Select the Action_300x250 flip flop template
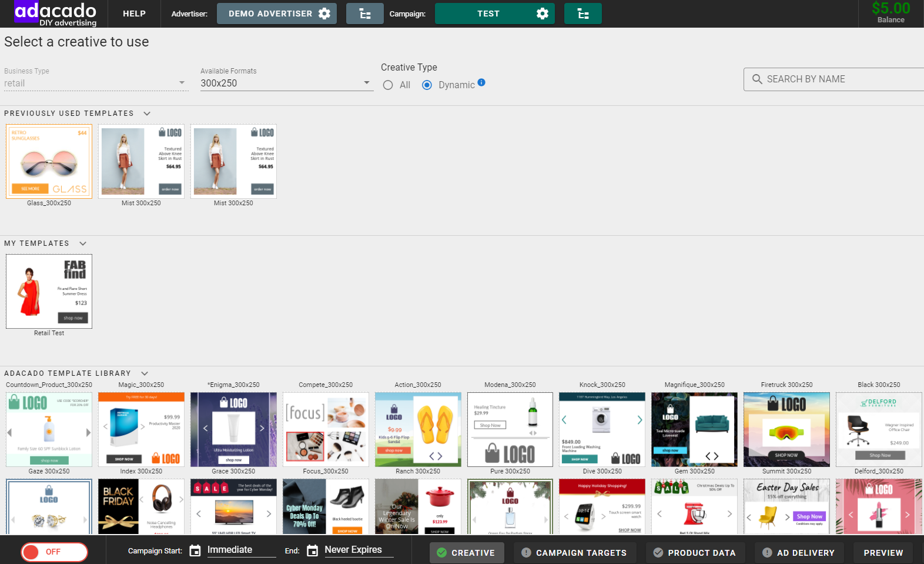The width and height of the screenshot is (924, 564). click(x=418, y=430)
